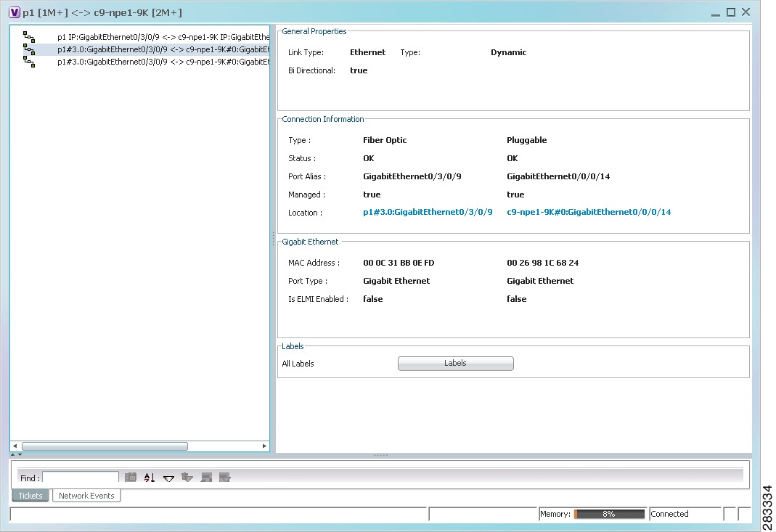This screenshot has width=776, height=532.
Task: Click the clear filter trash-funnel icon
Action: pyautogui.click(x=187, y=478)
